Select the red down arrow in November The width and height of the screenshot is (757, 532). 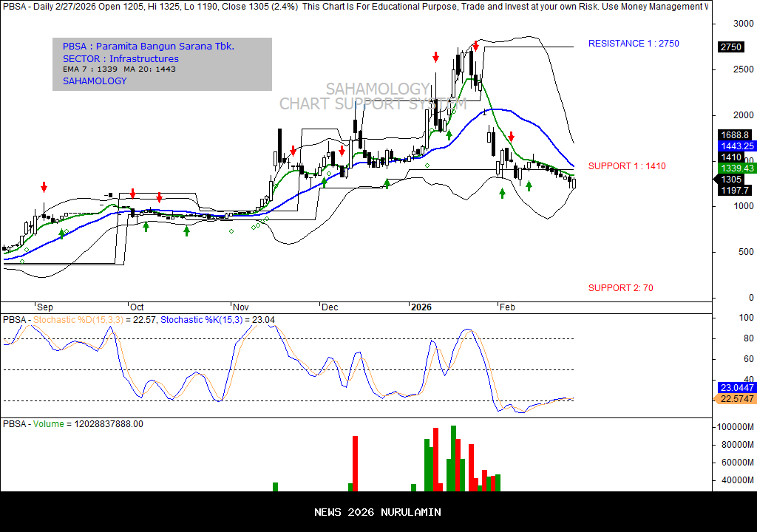tap(293, 151)
